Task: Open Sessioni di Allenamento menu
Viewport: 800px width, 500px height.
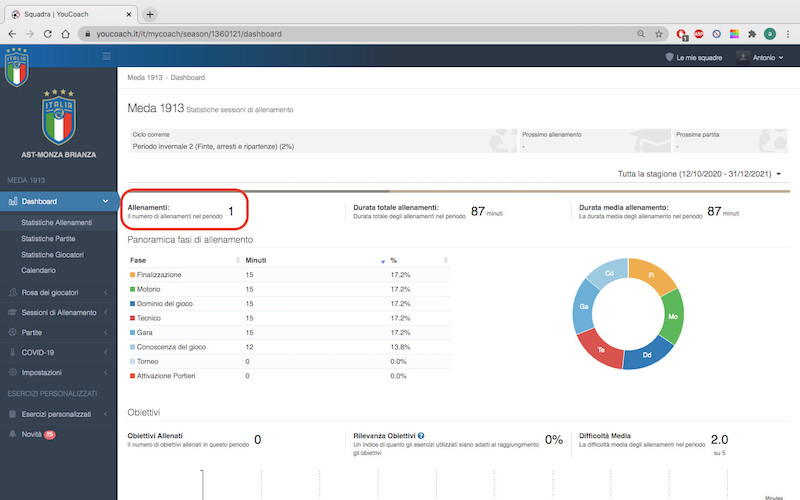Action: coord(59,312)
